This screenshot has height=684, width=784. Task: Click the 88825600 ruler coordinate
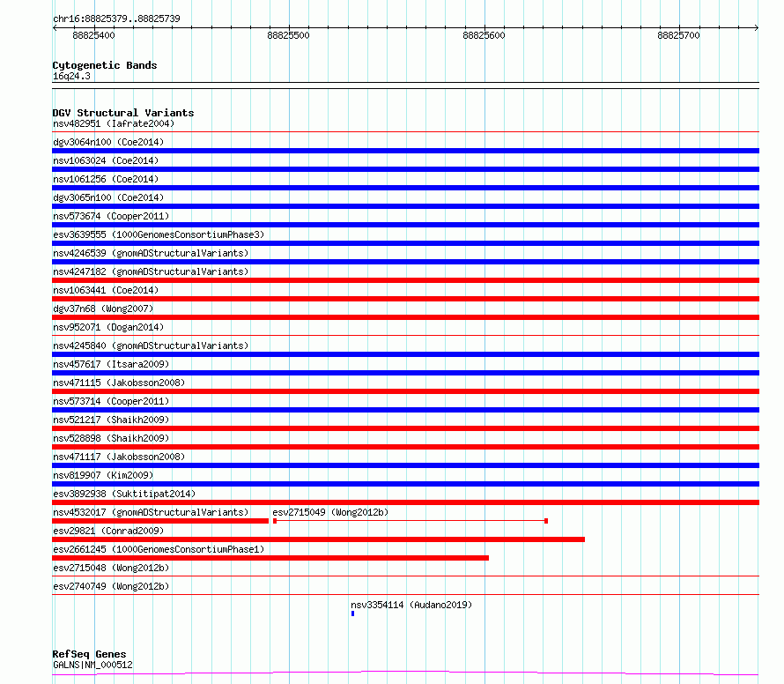(x=484, y=35)
